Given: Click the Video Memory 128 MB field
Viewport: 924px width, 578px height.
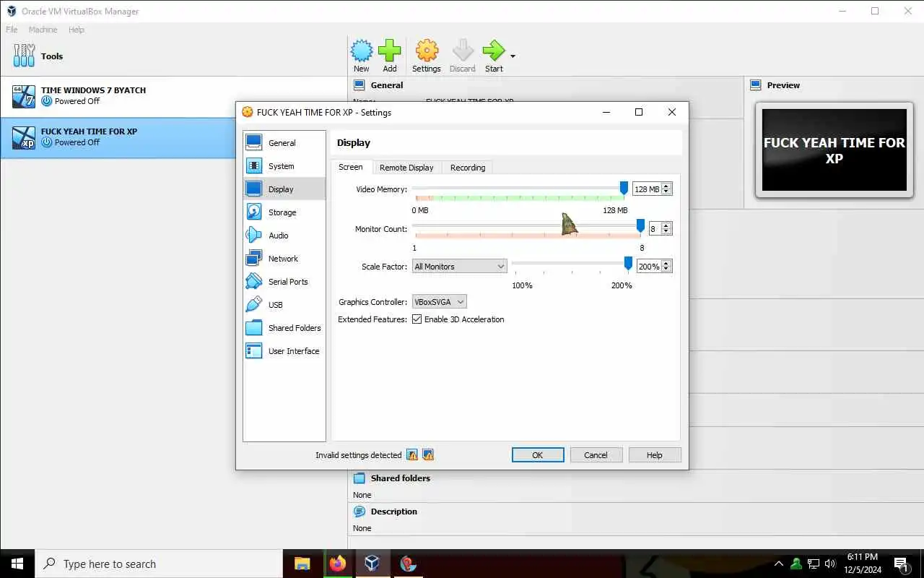Looking at the screenshot, I should pos(647,189).
